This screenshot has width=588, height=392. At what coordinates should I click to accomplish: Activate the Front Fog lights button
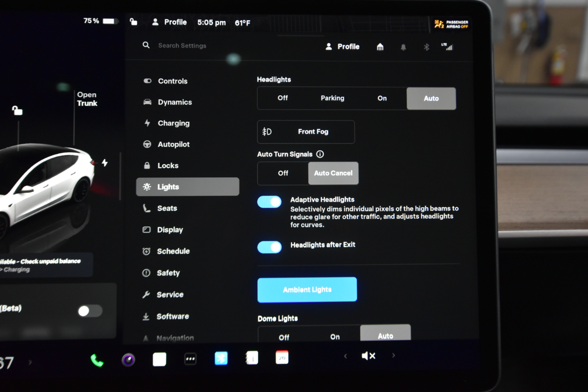click(305, 132)
